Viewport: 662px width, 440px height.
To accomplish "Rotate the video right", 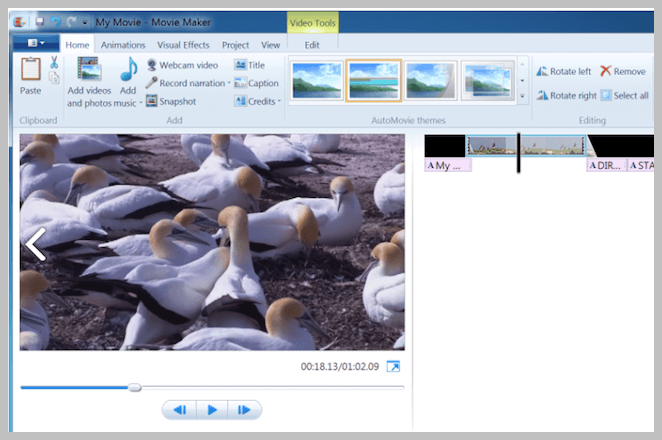I will click(567, 95).
